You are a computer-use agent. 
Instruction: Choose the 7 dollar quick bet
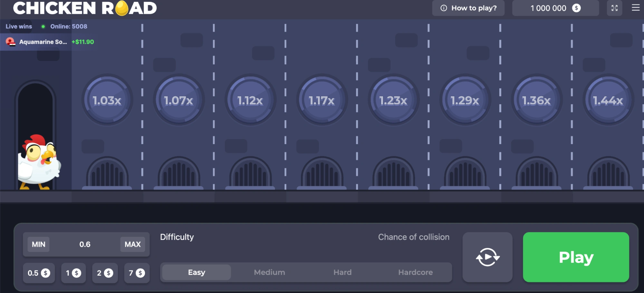137,273
